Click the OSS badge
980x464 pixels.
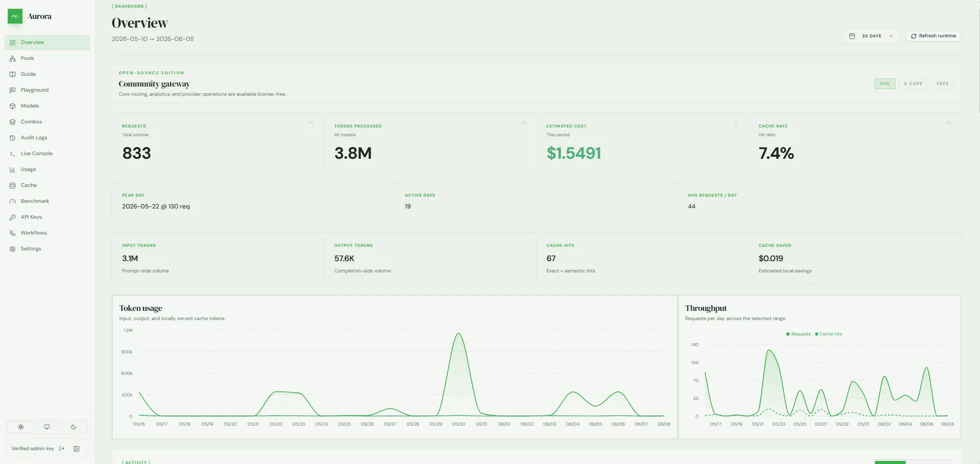[x=885, y=83]
